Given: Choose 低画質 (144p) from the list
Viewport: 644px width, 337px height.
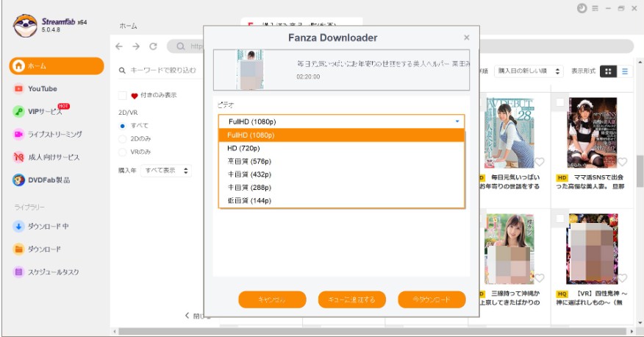Looking at the screenshot, I should click(x=341, y=201).
